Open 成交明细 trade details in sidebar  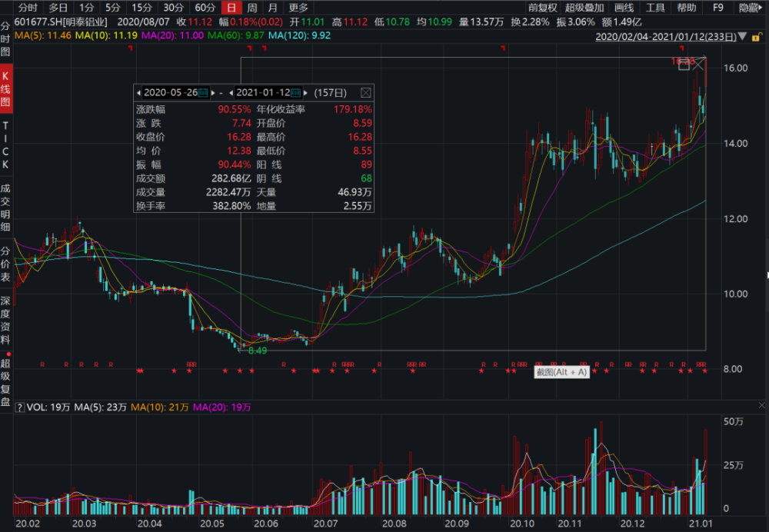pos(5,208)
